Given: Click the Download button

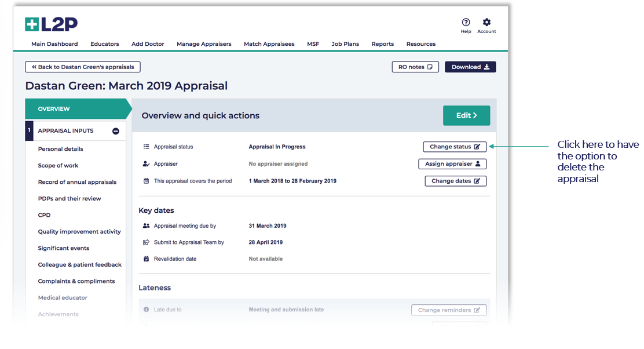Looking at the screenshot, I should click(x=470, y=67).
